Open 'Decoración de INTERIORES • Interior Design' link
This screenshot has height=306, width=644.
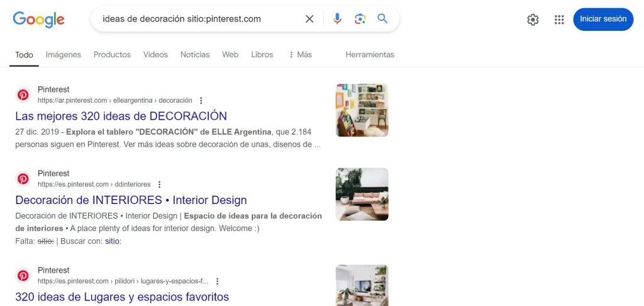[131, 200]
